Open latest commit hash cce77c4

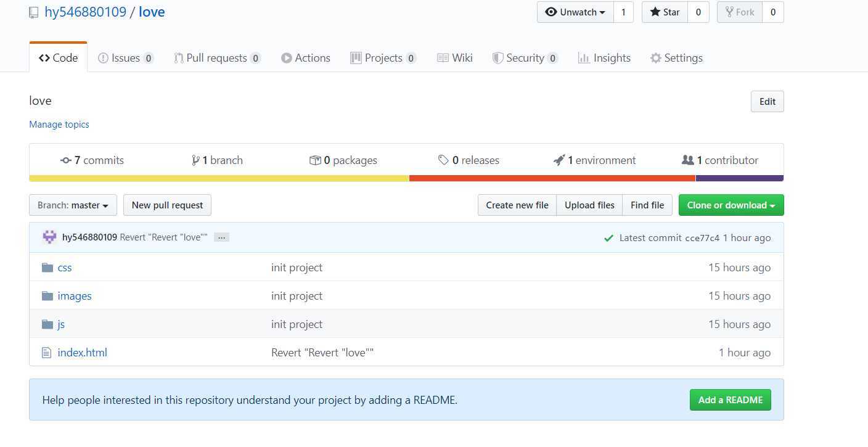(x=702, y=238)
